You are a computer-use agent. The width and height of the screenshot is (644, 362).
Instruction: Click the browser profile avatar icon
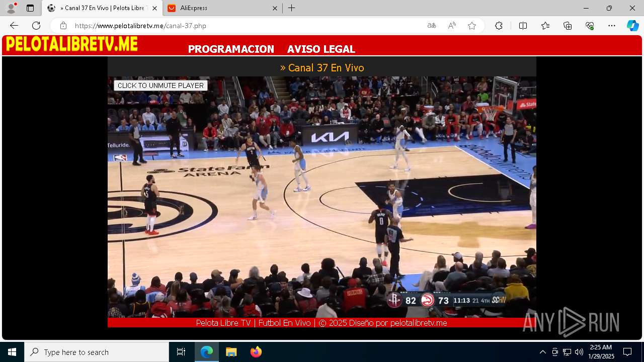[11, 8]
